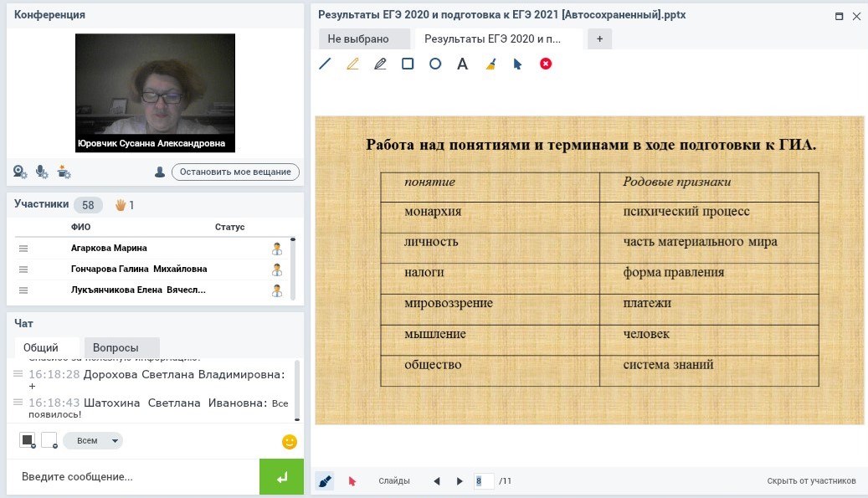The image size is (868, 498).
Task: Click the ФИО column header
Action: coord(81,227)
